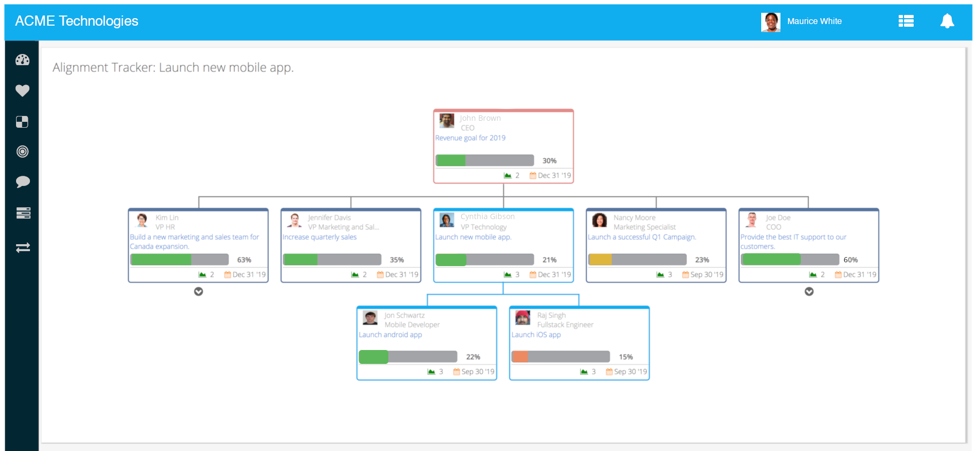Click the Jon Schwartz name text
The width and height of the screenshot is (980, 451).
[x=404, y=315]
